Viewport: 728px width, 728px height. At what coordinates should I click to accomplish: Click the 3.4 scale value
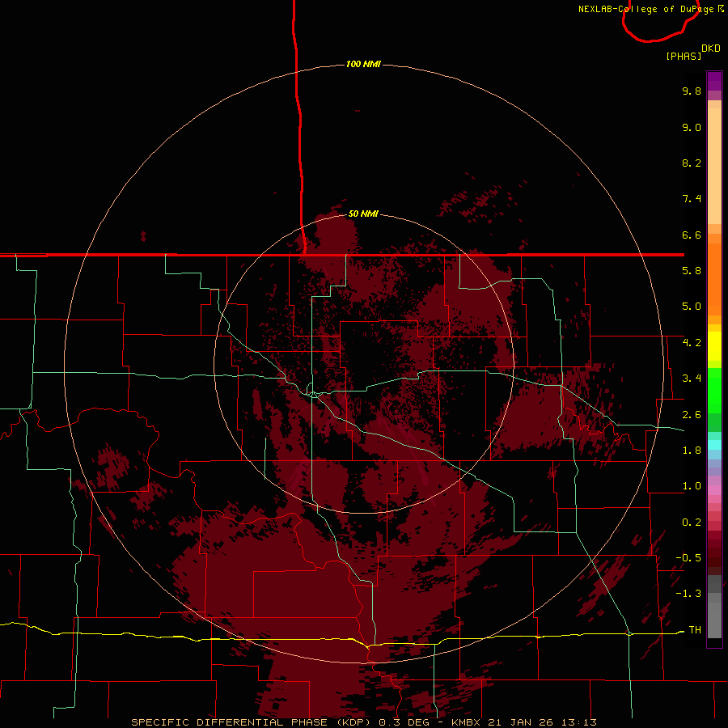(692, 379)
